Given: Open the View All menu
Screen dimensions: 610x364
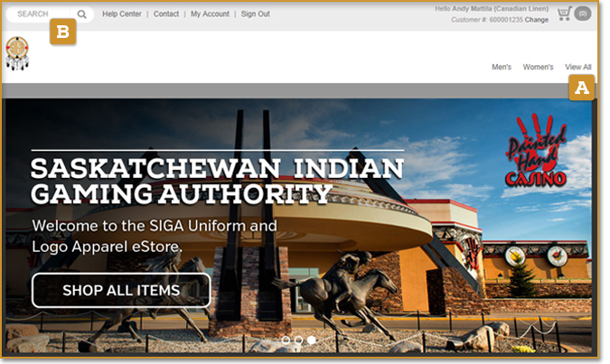Looking at the screenshot, I should [578, 67].
